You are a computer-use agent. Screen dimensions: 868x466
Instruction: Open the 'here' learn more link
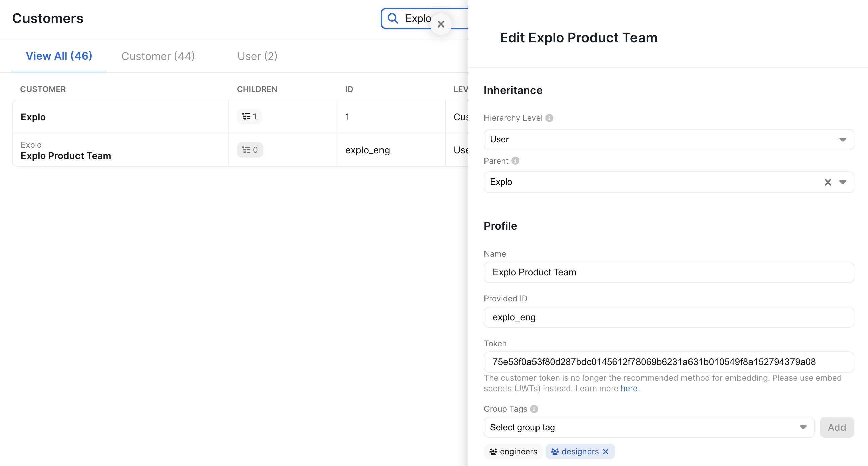(x=629, y=389)
